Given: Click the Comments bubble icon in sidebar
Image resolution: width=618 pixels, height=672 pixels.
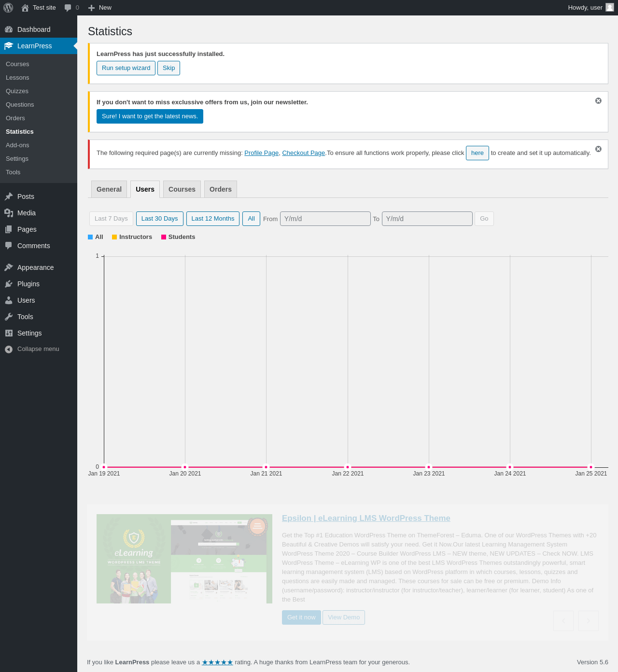Looking at the screenshot, I should [x=9, y=246].
